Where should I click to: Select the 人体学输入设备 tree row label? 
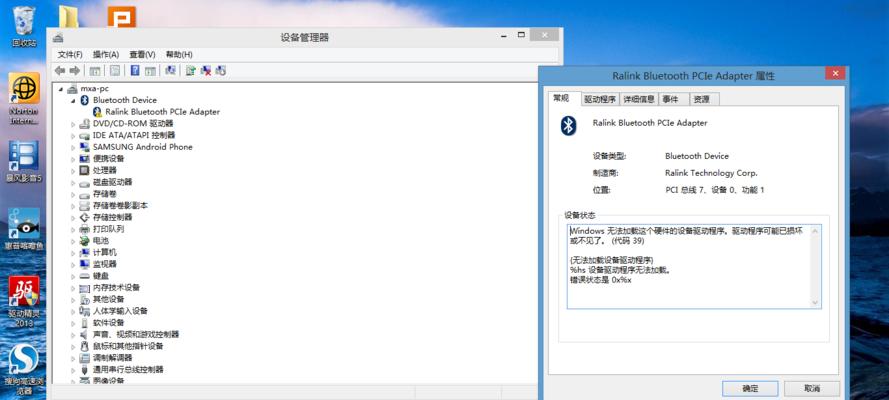(120, 311)
